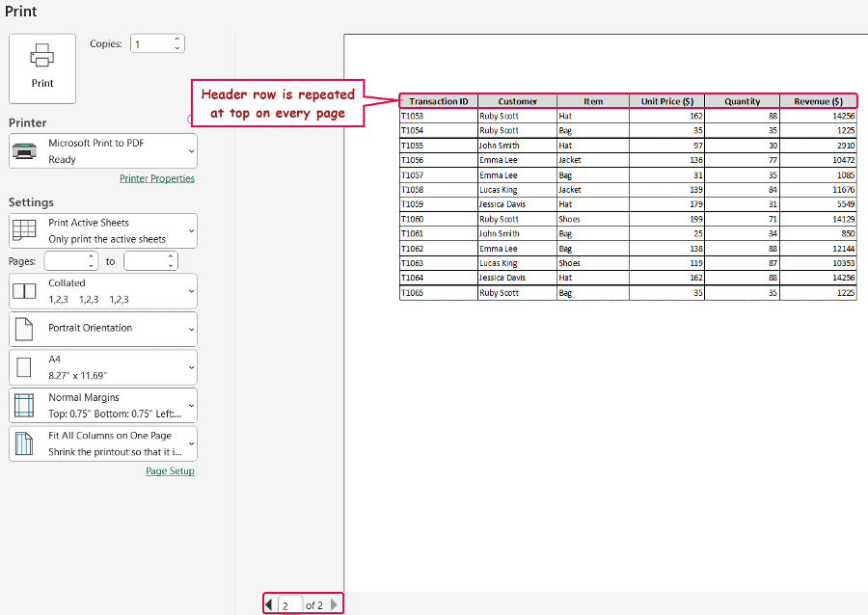
Task: Go to previous page with left arrow
Action: pyautogui.click(x=268, y=604)
